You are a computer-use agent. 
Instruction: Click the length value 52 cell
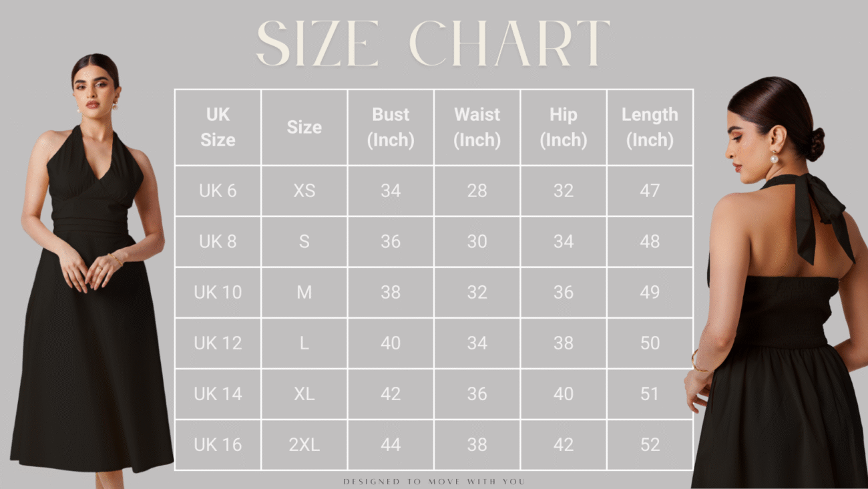pos(650,444)
